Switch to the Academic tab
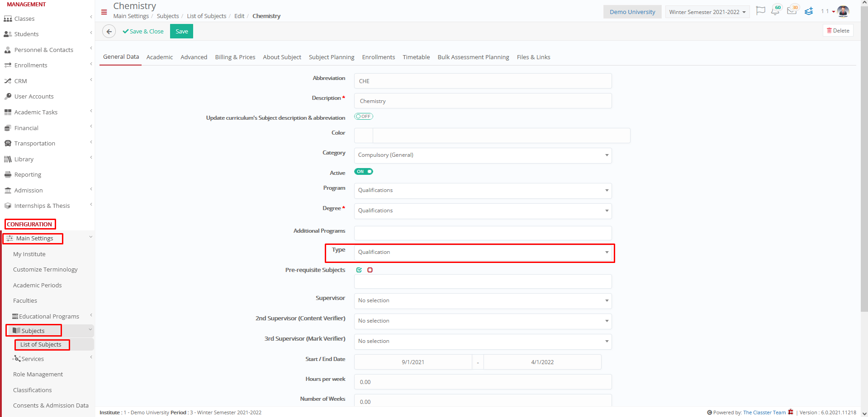This screenshot has height=417, width=868. click(x=160, y=57)
